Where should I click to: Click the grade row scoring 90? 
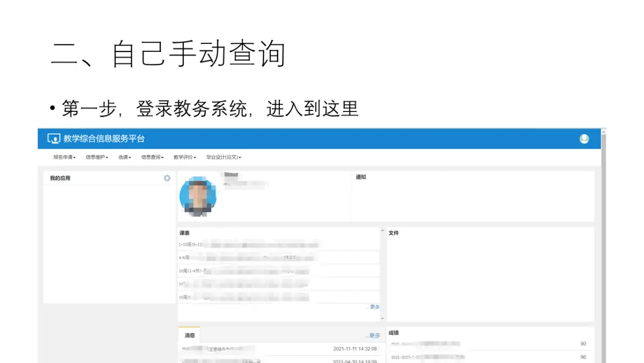490,344
